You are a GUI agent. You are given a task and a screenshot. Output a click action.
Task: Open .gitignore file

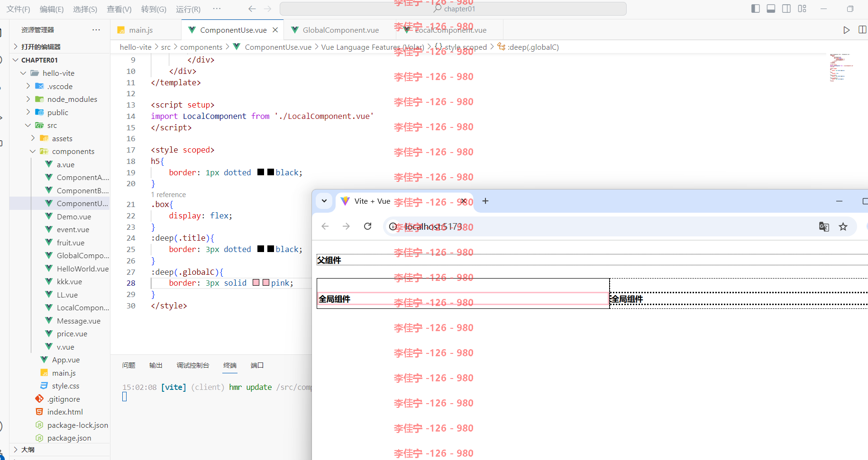(64, 399)
